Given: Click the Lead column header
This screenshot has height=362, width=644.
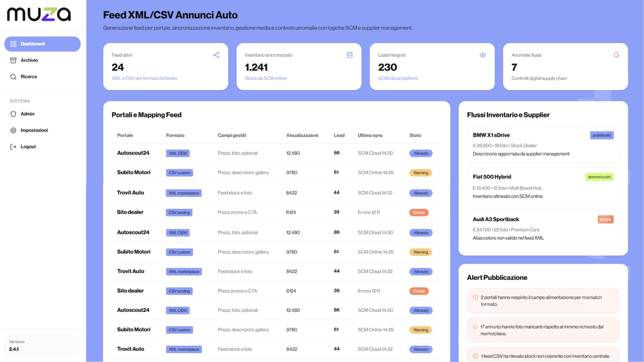Looking at the screenshot, I should 339,135.
